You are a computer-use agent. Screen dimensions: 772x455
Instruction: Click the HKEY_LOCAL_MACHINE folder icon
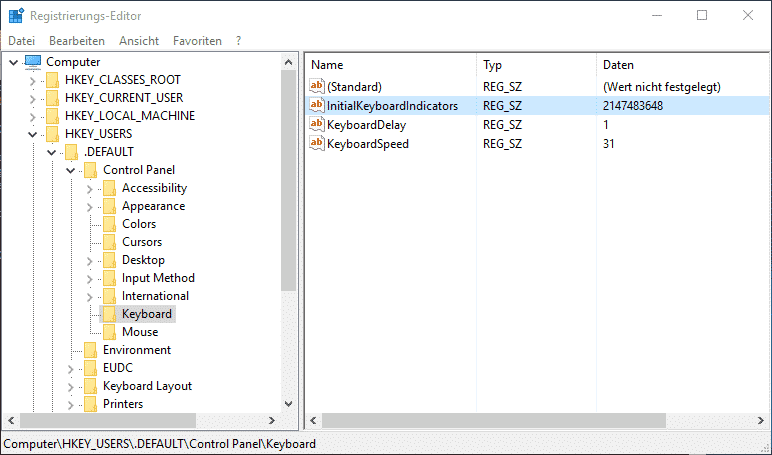pos(53,116)
